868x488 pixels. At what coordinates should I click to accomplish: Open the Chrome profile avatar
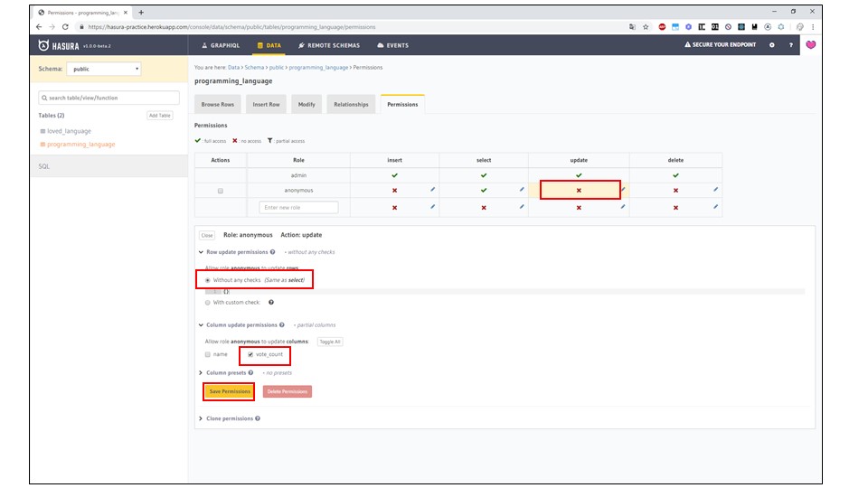799,26
